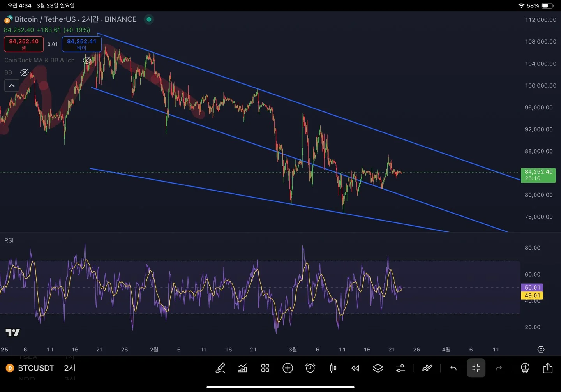Click the 100,000.00 price axis label
This screenshot has width=561, height=392.
(x=540, y=86)
